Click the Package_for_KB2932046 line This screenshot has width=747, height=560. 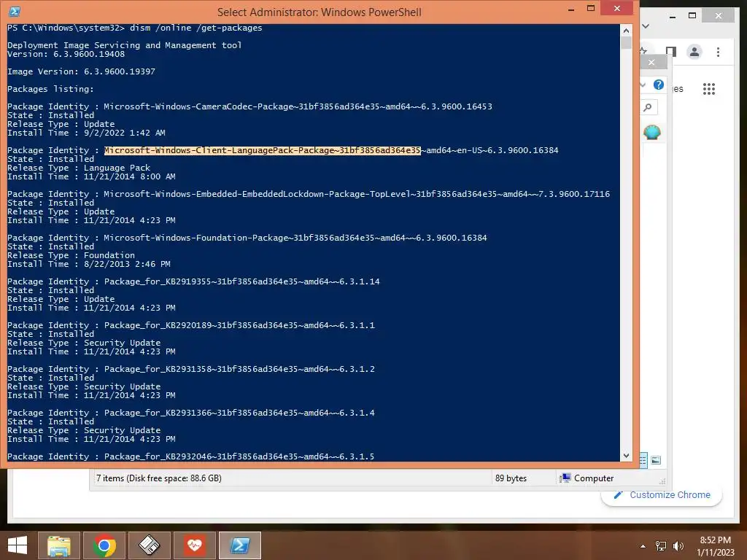(x=190, y=456)
